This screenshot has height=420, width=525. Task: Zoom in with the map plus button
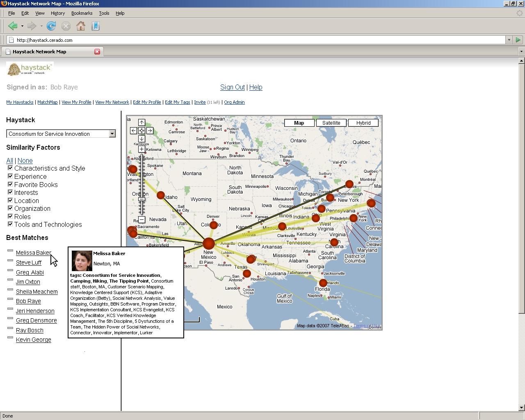click(x=142, y=149)
